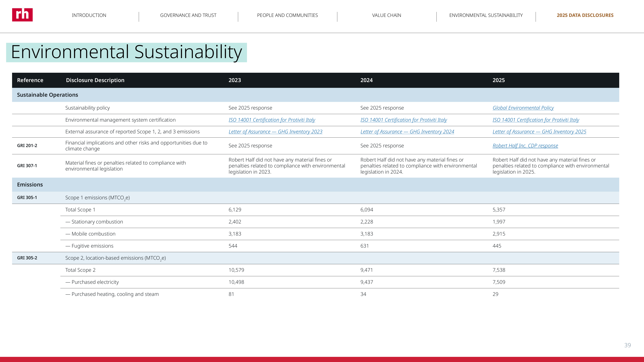644x362 pixels.
Task: Click the Sustainability policy row label
Action: [x=87, y=108]
